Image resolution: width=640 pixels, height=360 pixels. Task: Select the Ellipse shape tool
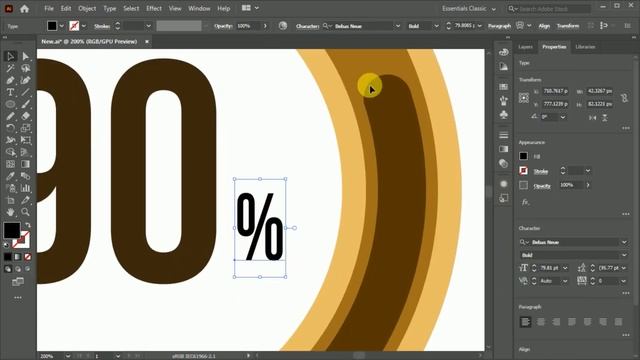(10, 104)
